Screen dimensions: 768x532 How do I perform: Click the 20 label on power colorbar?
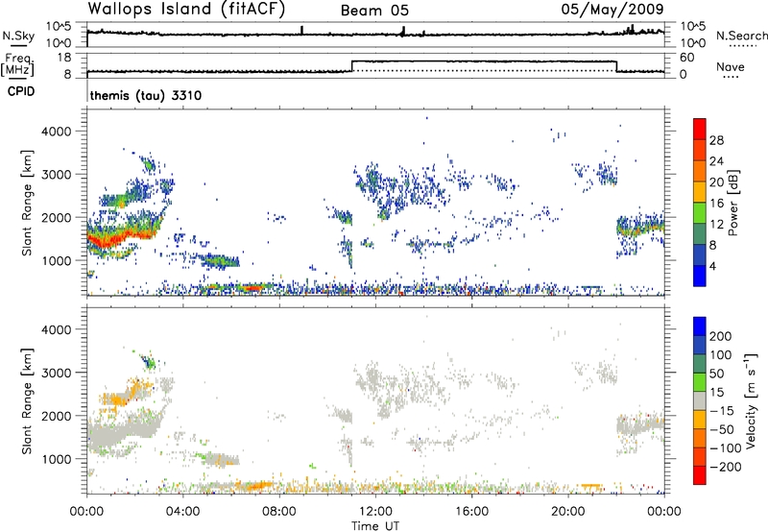coord(716,182)
